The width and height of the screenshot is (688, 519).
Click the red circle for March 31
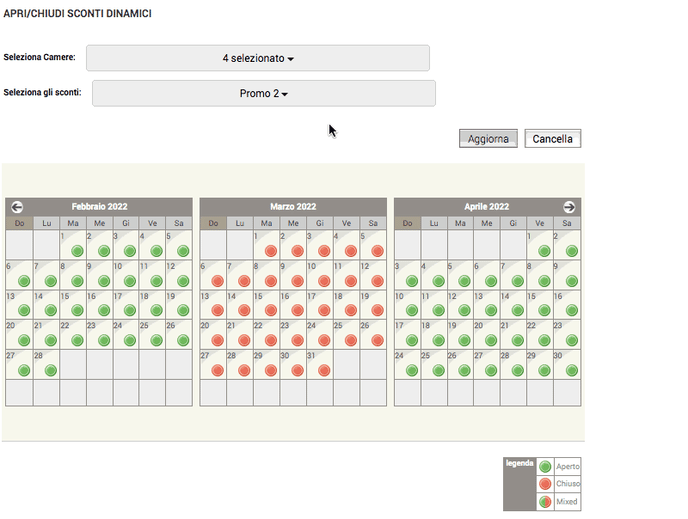[x=324, y=370]
